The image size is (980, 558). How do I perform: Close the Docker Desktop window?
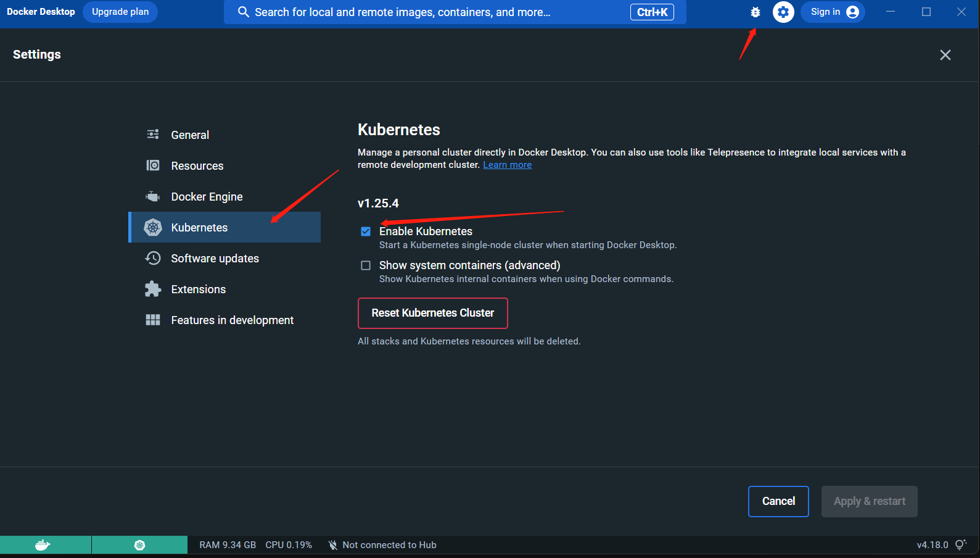point(961,12)
